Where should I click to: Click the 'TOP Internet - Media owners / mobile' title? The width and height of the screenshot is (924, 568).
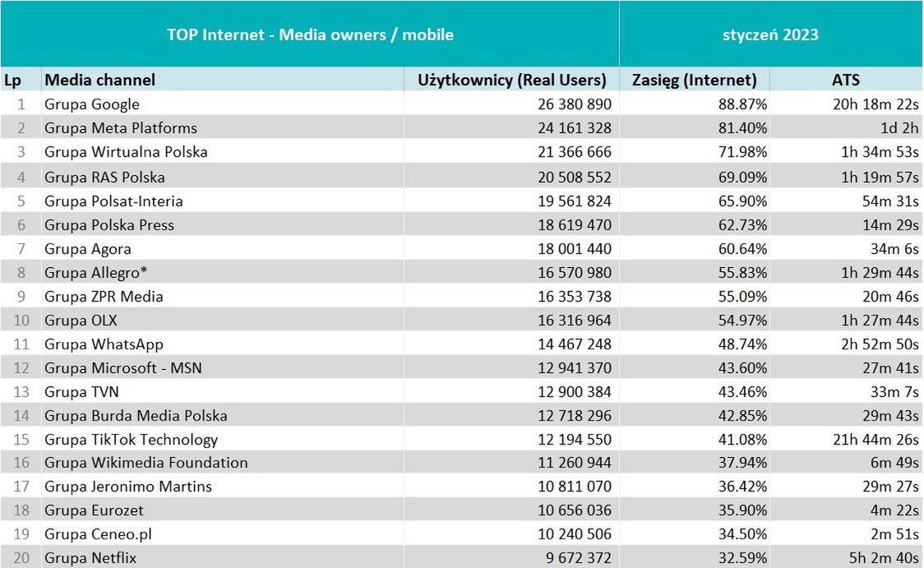pyautogui.click(x=310, y=35)
